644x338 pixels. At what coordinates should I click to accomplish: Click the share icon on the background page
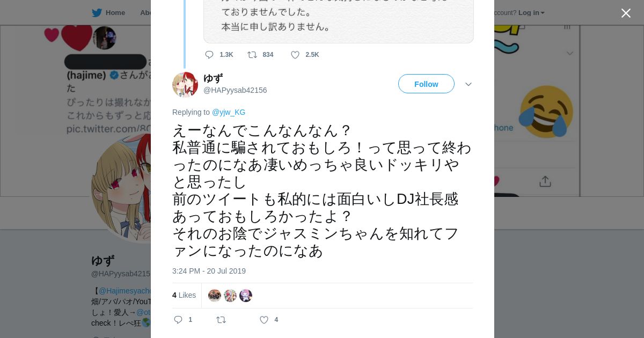coord(545,181)
